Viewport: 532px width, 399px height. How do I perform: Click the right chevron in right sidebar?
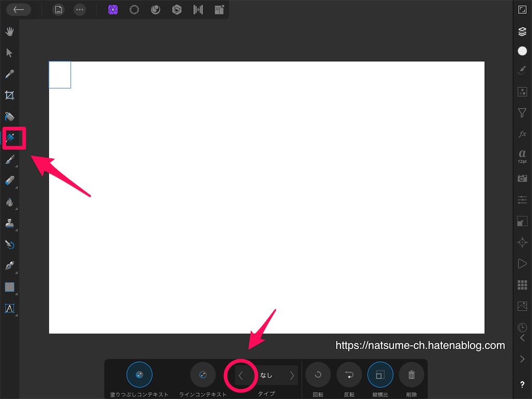pyautogui.click(x=522, y=359)
